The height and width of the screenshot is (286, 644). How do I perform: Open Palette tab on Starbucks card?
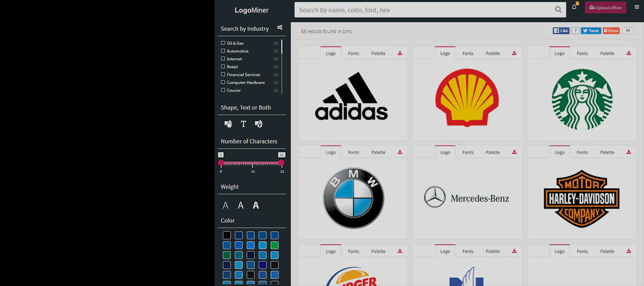607,53
